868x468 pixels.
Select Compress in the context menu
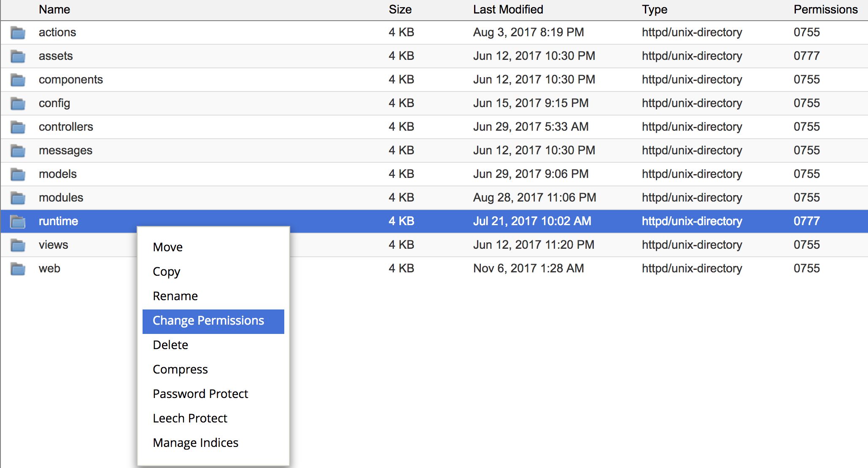coord(180,369)
